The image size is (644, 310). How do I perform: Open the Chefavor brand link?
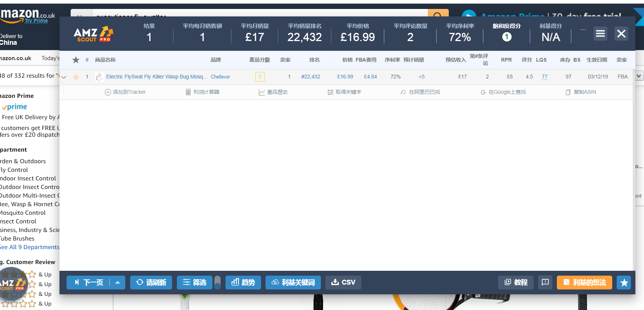point(220,77)
